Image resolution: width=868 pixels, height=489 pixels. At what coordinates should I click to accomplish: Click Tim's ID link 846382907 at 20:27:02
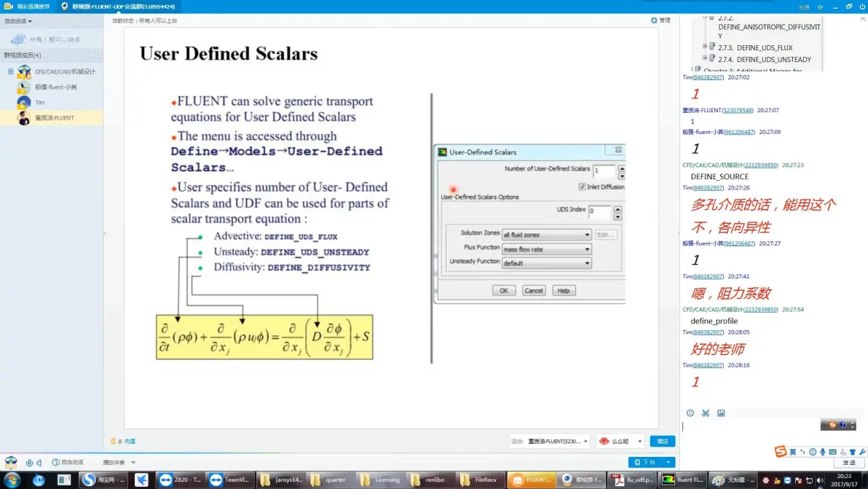708,77
